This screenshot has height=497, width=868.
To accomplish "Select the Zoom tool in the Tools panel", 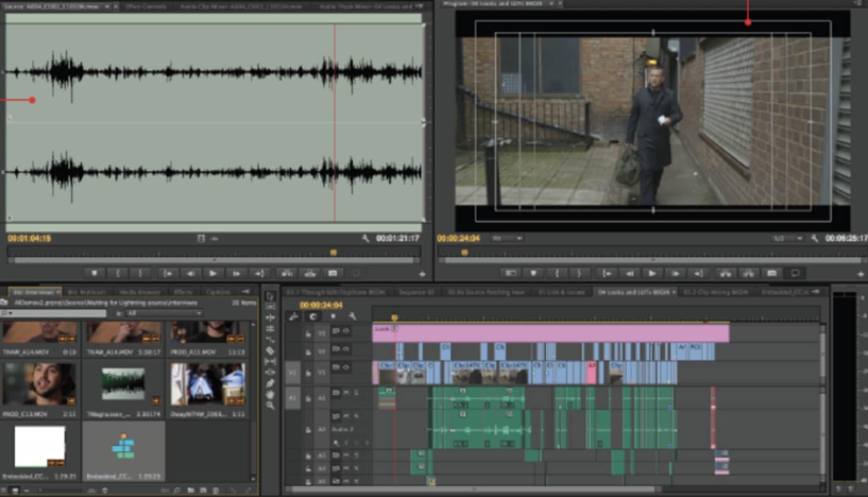I will (270, 404).
